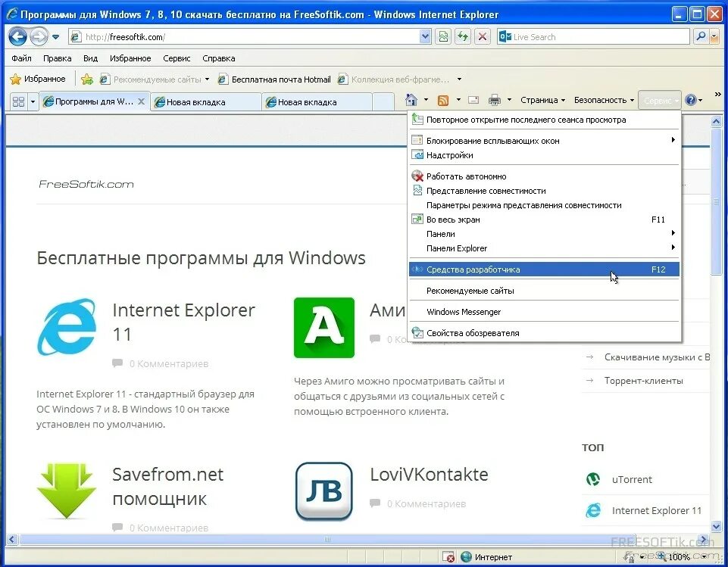Click the Quick Tabs grid icon
The image size is (728, 567).
point(19,101)
